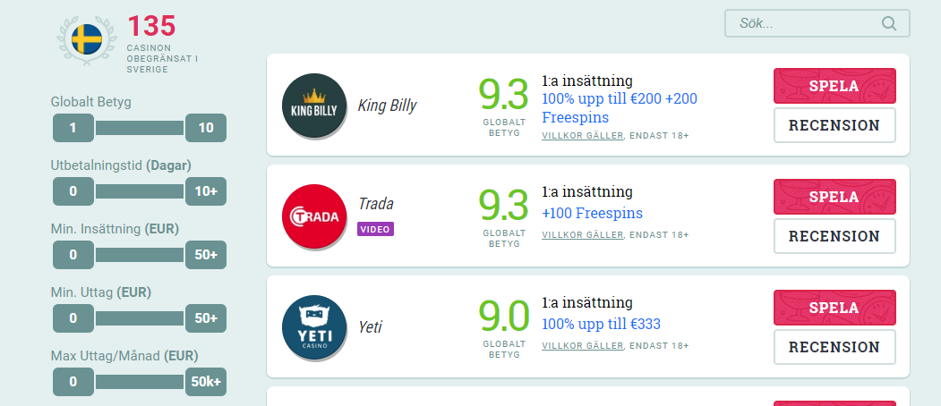Open the Yeti Casino logo
The width and height of the screenshot is (941, 406).
314,327
